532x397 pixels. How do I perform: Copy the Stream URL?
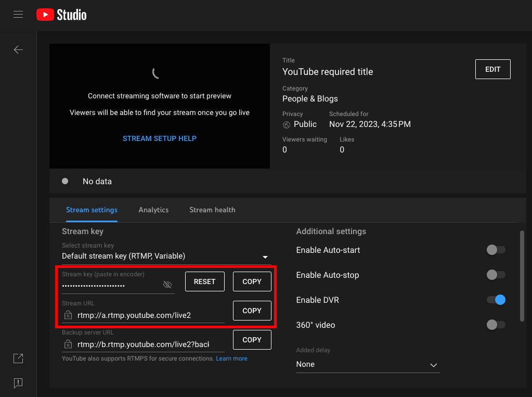(x=252, y=311)
